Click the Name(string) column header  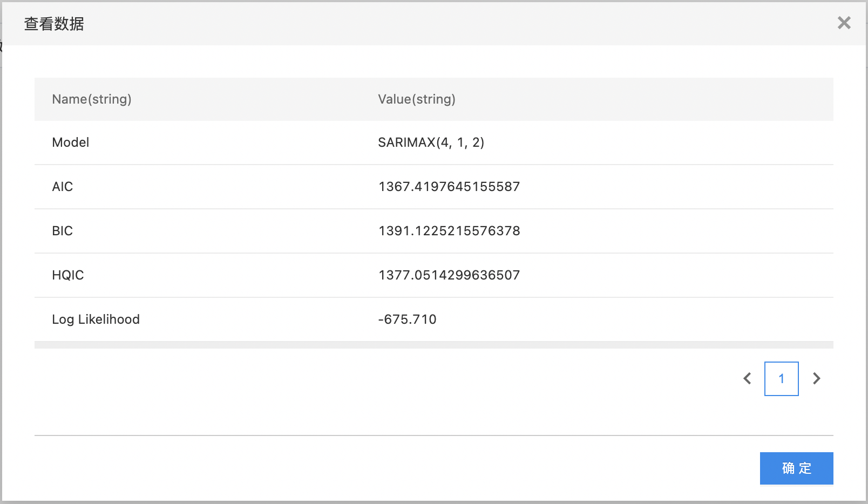(x=92, y=99)
